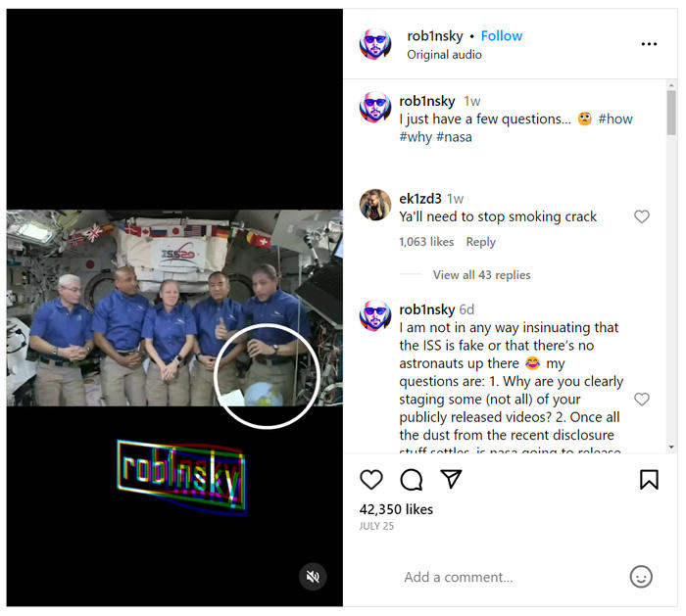Open rob1nsky username in header

coord(435,36)
